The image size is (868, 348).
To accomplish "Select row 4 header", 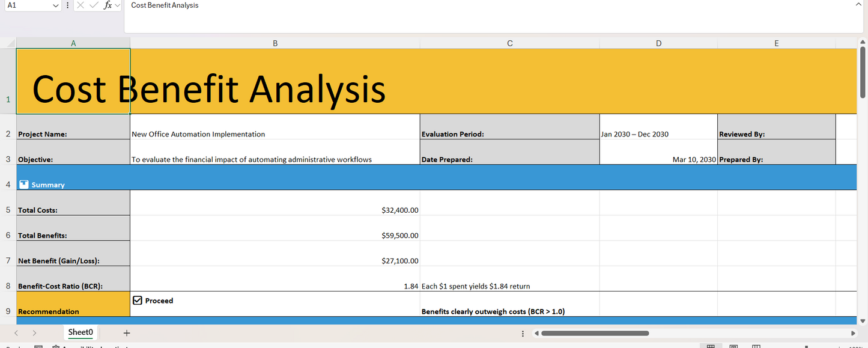I will click(x=8, y=177).
